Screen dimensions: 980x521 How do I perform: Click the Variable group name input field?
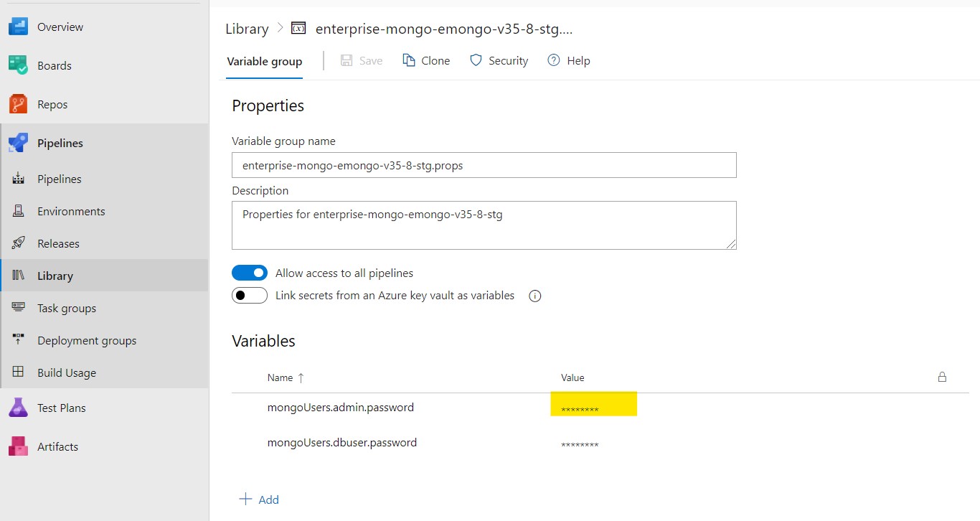pyautogui.click(x=484, y=165)
